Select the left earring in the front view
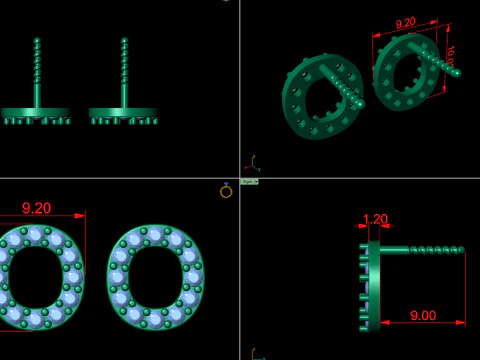Image resolution: width=480 pixels, height=360 pixels. 36,82
